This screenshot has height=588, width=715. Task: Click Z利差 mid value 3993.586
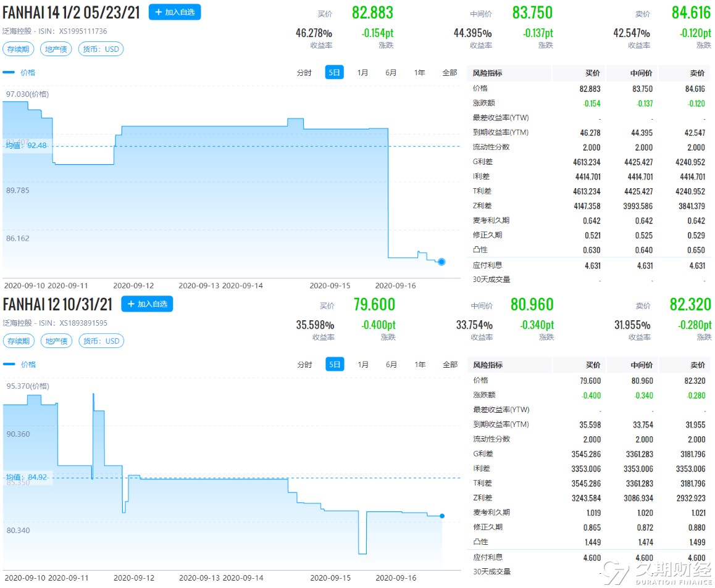(638, 206)
